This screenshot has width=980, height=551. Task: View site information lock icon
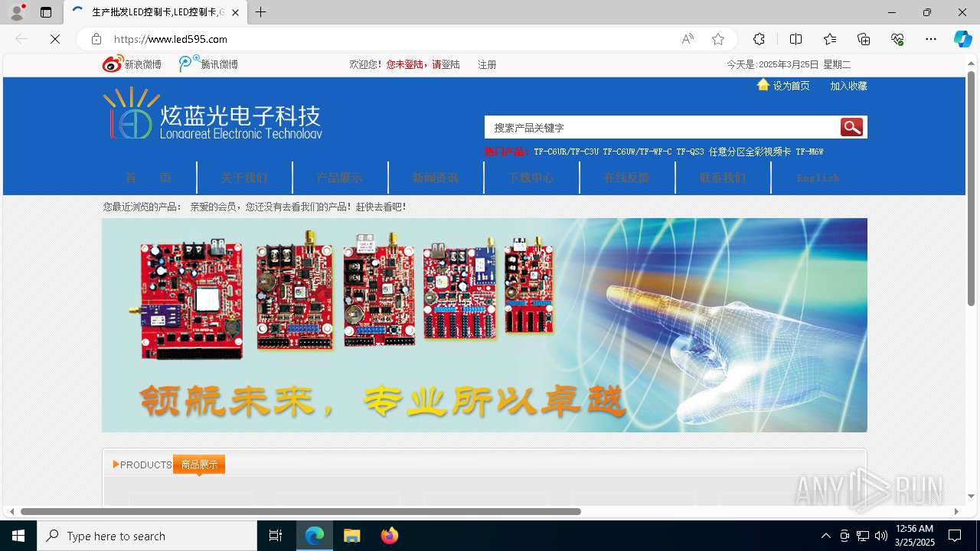pos(96,39)
